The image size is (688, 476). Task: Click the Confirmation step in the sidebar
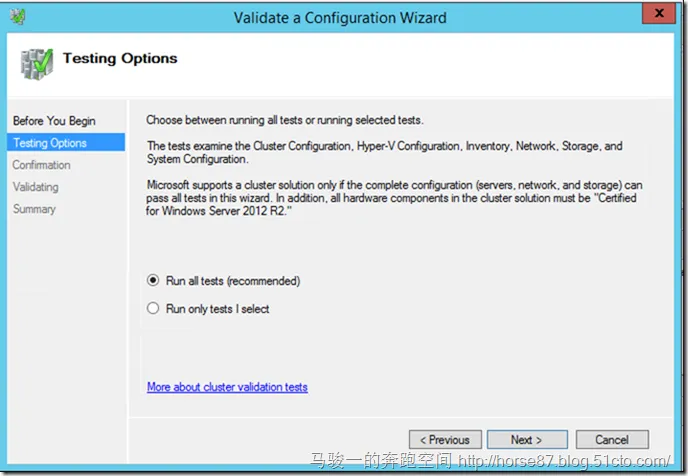coord(41,165)
